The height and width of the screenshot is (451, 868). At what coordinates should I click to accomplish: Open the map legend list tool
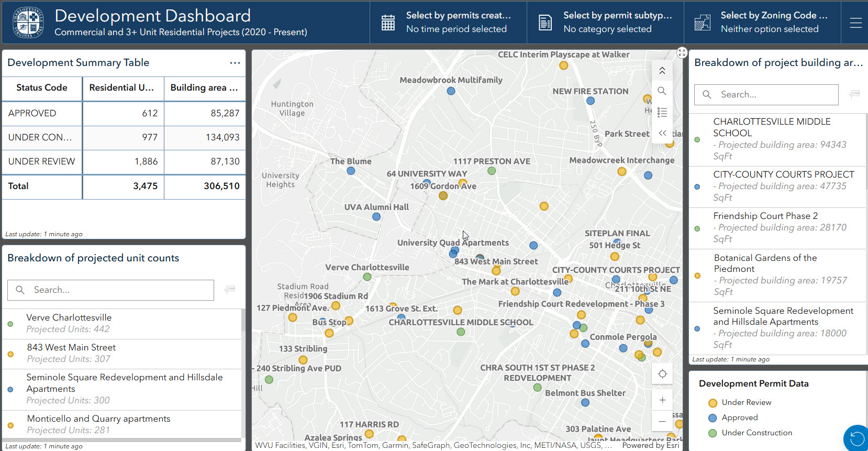click(662, 112)
